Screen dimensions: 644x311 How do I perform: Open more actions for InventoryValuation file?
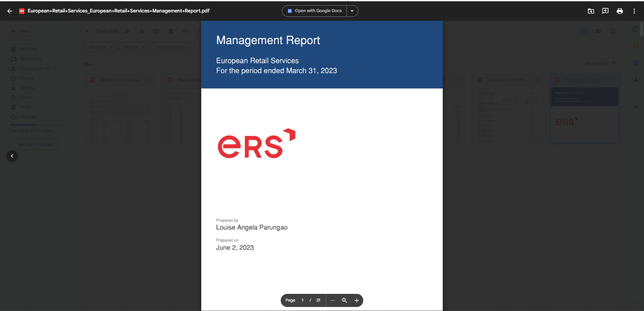(537, 80)
